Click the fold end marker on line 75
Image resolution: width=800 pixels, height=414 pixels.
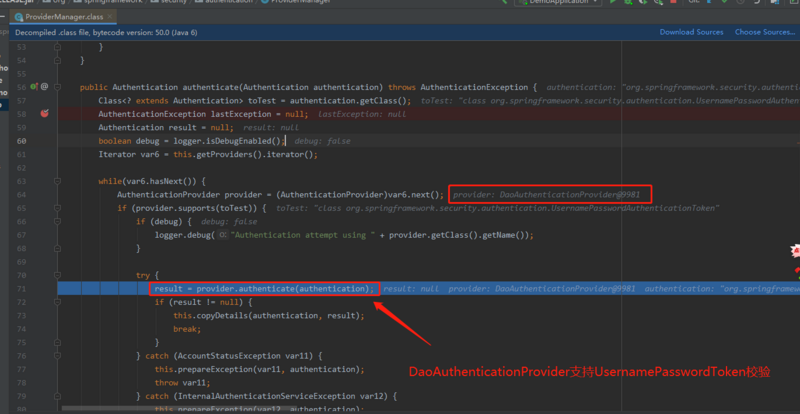(57, 342)
